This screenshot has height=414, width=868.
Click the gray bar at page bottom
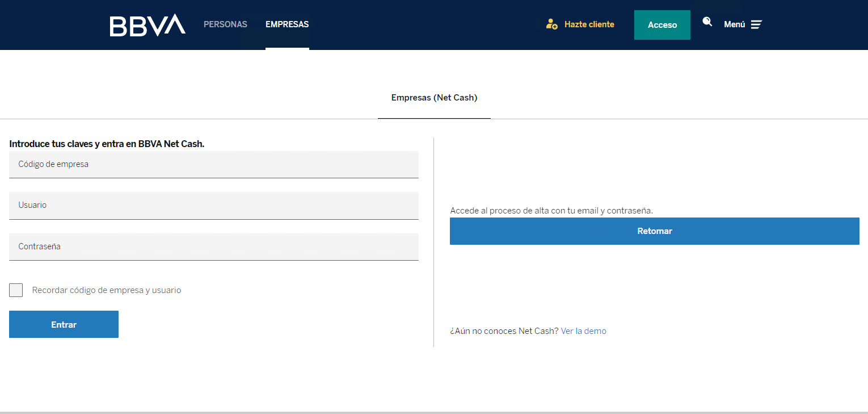click(x=434, y=412)
